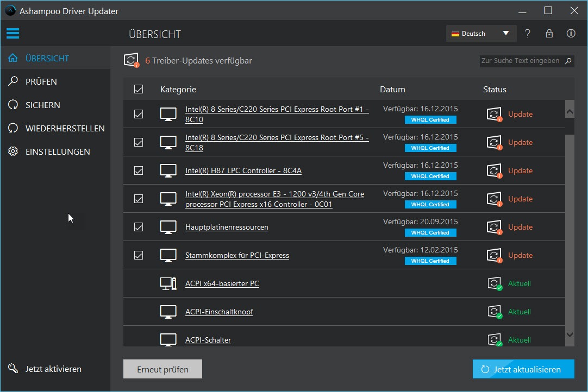Open Intel Xeon processor E3 driver link

pos(274,199)
